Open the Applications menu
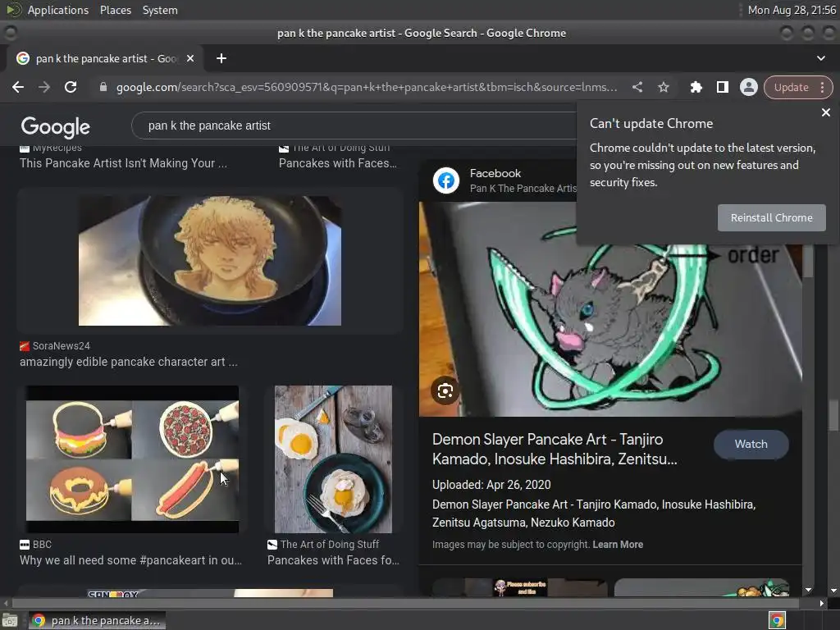The height and width of the screenshot is (630, 840). pos(58,10)
